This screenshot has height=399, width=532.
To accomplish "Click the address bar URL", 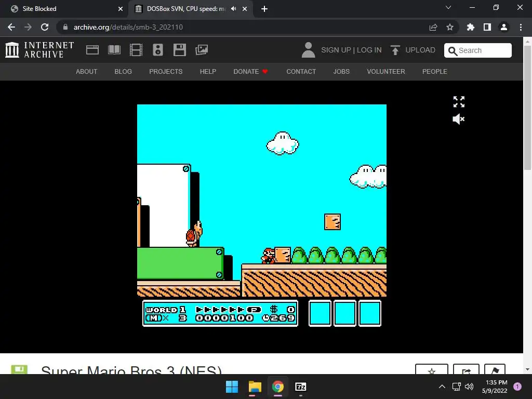I will 128,27.
